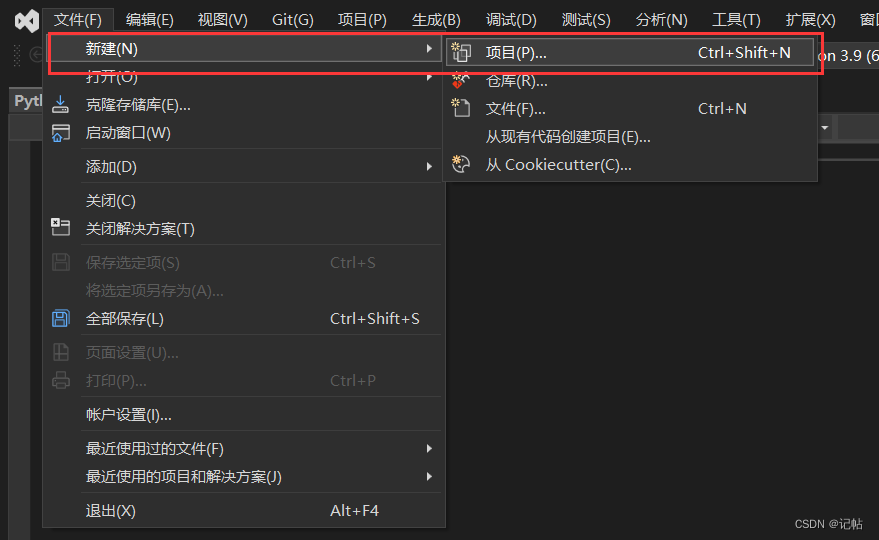Click the close solution icon
This screenshot has height=540, width=879.
click(x=61, y=228)
